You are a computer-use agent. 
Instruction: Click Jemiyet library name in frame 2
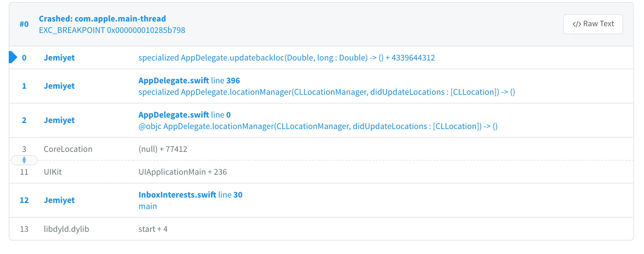click(x=59, y=120)
